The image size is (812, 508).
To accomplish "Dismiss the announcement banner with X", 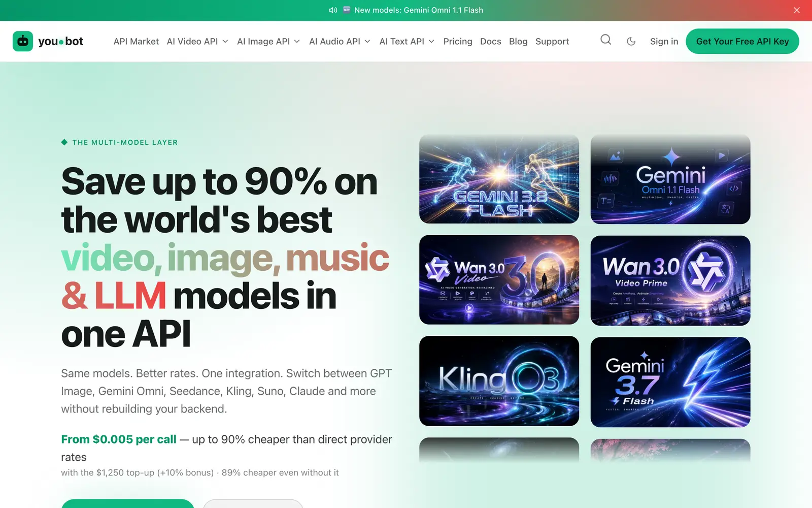I will tap(796, 10).
